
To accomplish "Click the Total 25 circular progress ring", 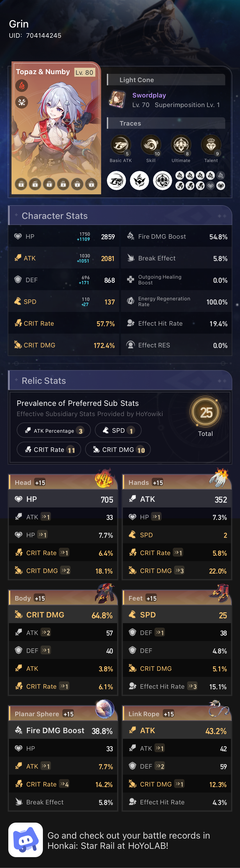I will 205,412.
